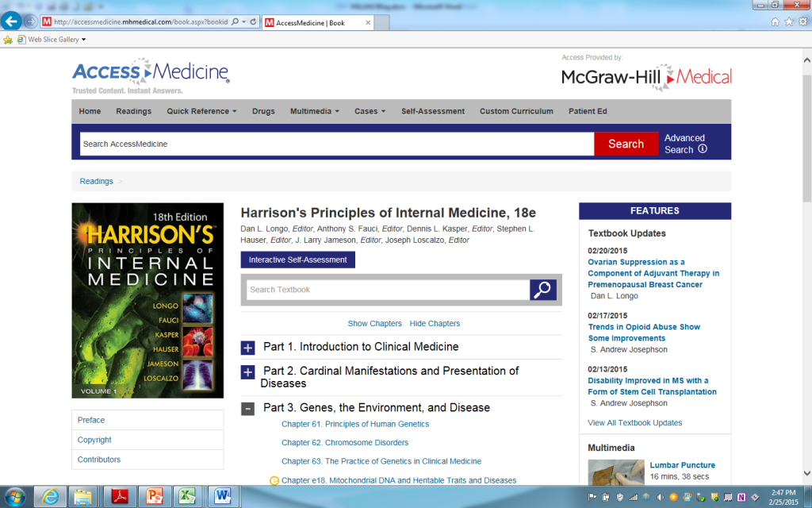Image resolution: width=812 pixels, height=508 pixels.
Task: Click the Show Chapters link
Action: pyautogui.click(x=374, y=324)
